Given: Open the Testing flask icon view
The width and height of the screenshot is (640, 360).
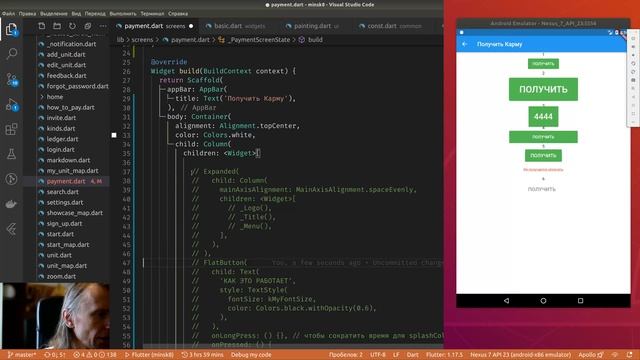Looking at the screenshot, I should (x=11, y=154).
